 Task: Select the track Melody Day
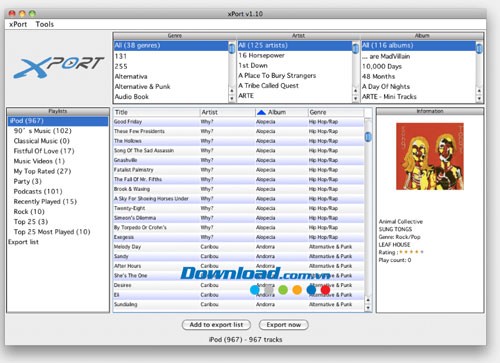tap(239, 247)
